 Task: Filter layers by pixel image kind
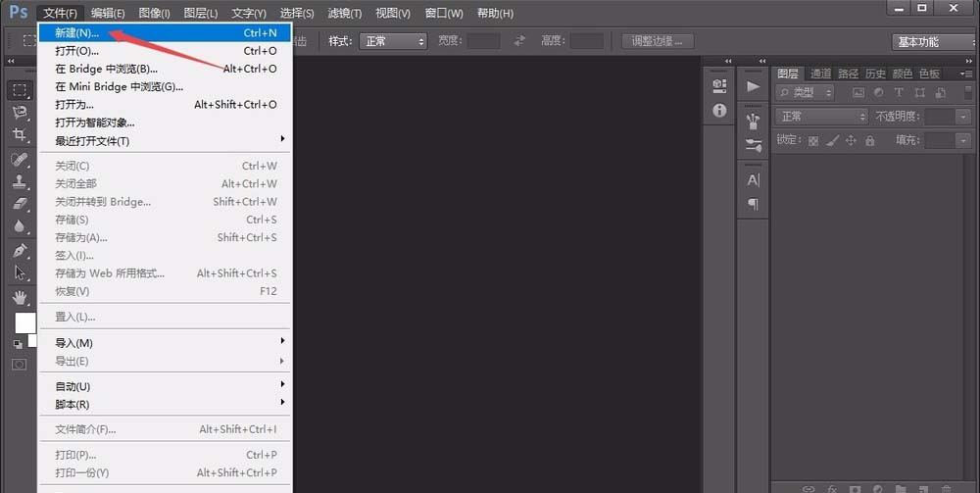858,92
